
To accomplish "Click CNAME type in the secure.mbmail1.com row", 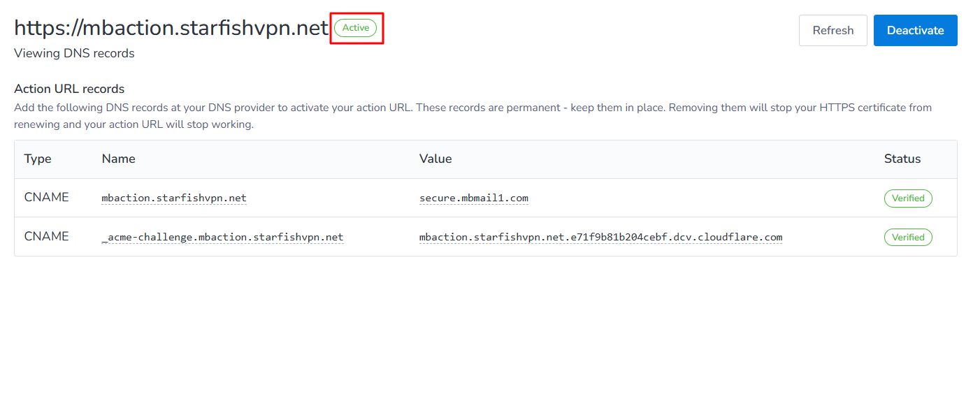I will 47,197.
